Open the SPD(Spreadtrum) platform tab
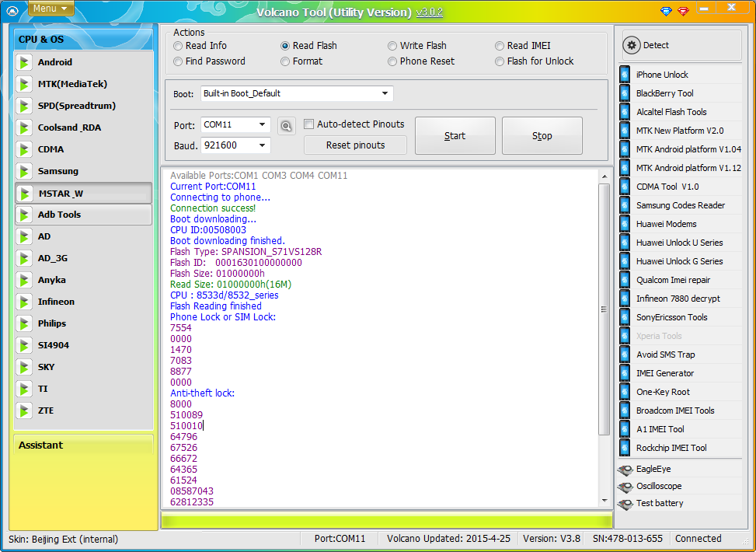The width and height of the screenshot is (756, 552). coord(84,106)
